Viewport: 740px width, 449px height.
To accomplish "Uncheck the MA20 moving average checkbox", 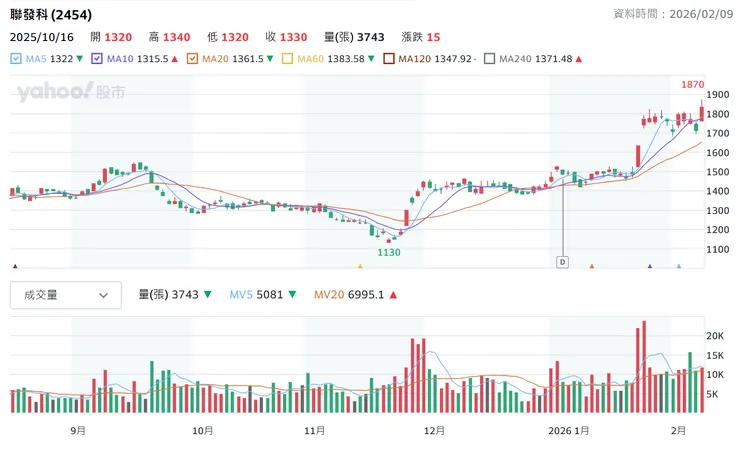I will point(192,59).
